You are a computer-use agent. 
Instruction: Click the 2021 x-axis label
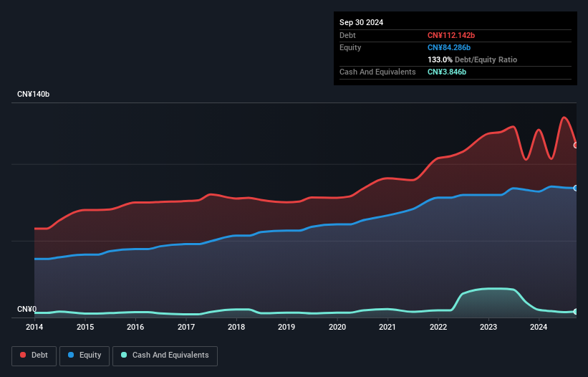(x=387, y=327)
